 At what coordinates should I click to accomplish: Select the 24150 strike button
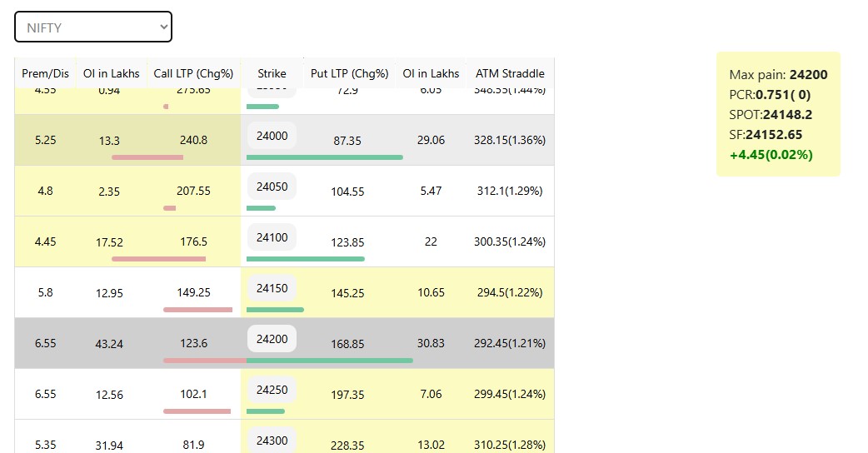pos(272,288)
